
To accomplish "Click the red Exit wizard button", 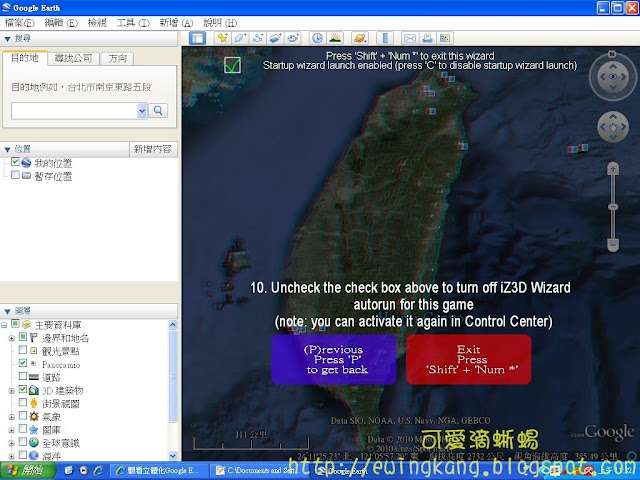I will click(469, 360).
